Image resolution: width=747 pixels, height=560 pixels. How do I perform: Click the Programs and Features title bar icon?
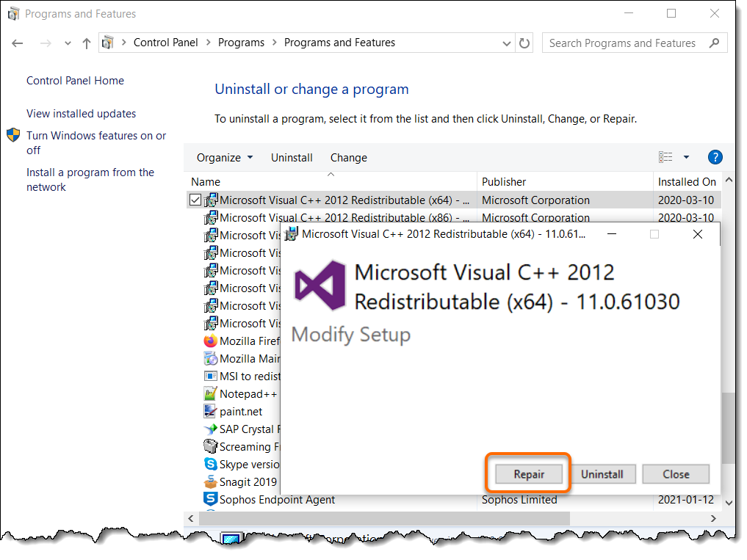coord(13,13)
